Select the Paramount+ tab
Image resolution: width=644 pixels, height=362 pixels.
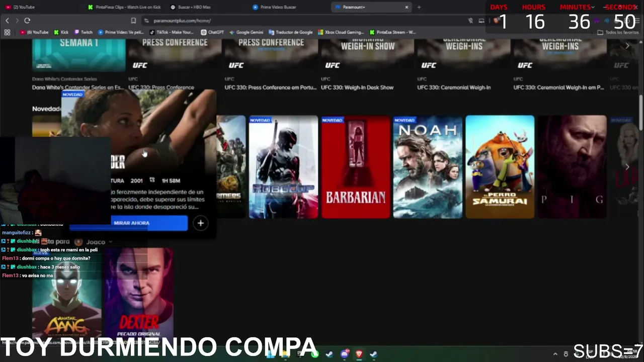pyautogui.click(x=371, y=7)
